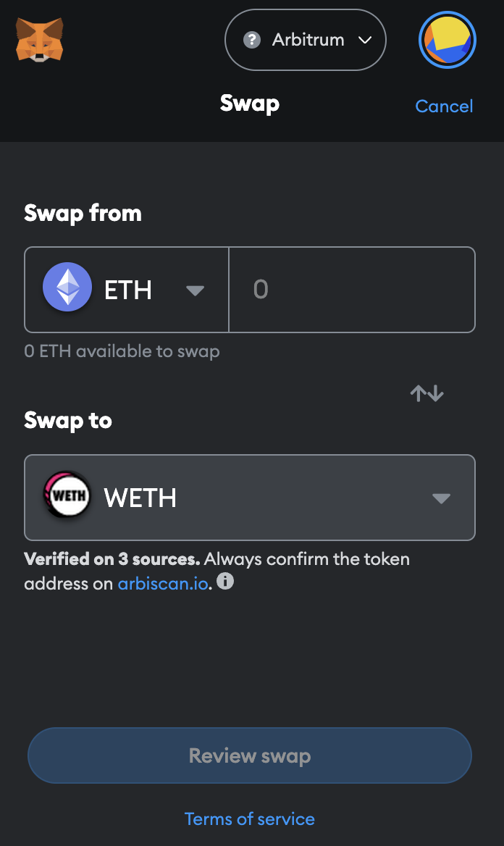504x846 pixels.
Task: Open the Terms of service link
Action: 250,819
